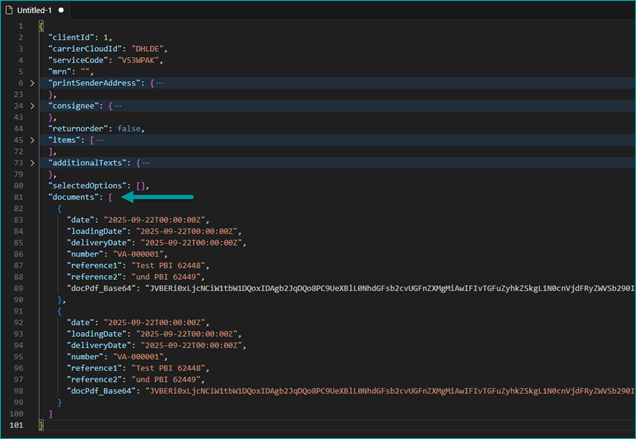Click the "deliveryDate" key on line 85
Viewport: 636px width, 439px height.
99,243
